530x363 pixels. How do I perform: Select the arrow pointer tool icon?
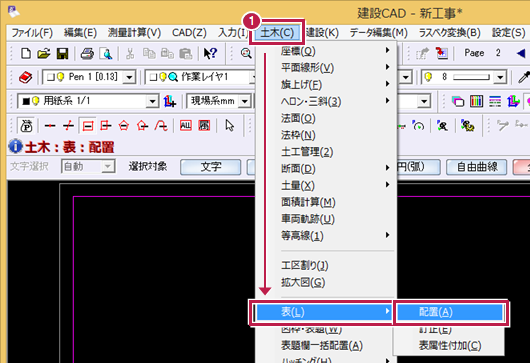[x=230, y=126]
